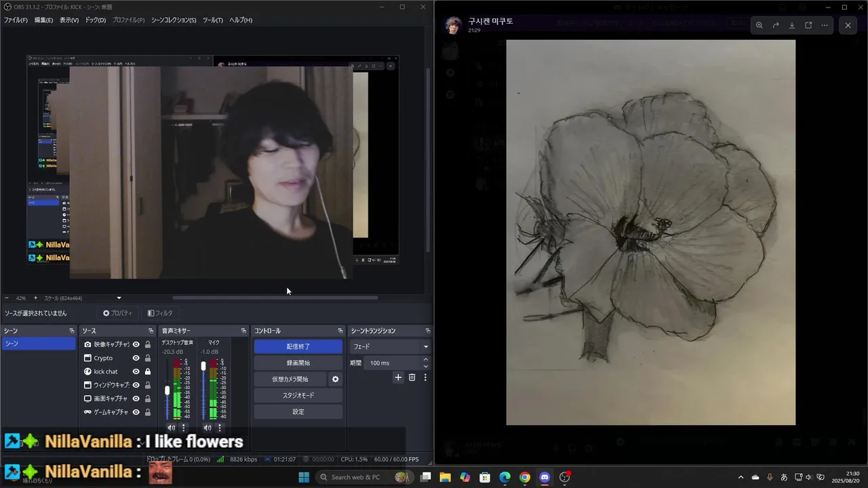
Task: Open the ツール(T) menu
Action: [x=213, y=20]
